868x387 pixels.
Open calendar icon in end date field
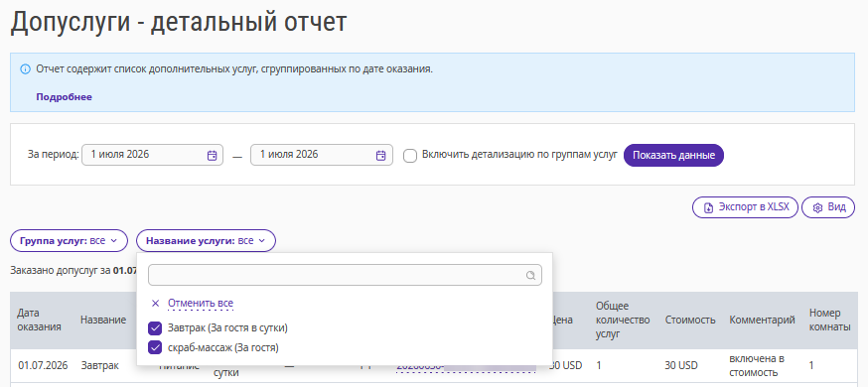(380, 156)
